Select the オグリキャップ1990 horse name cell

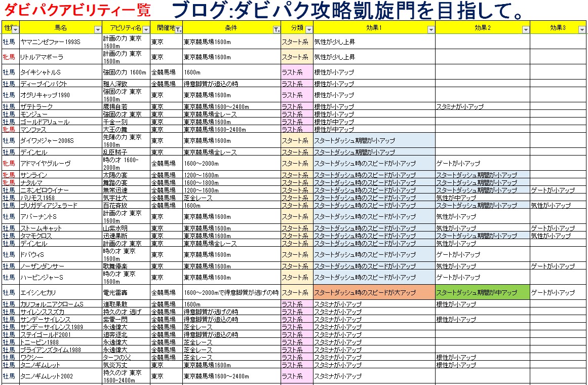click(x=61, y=95)
